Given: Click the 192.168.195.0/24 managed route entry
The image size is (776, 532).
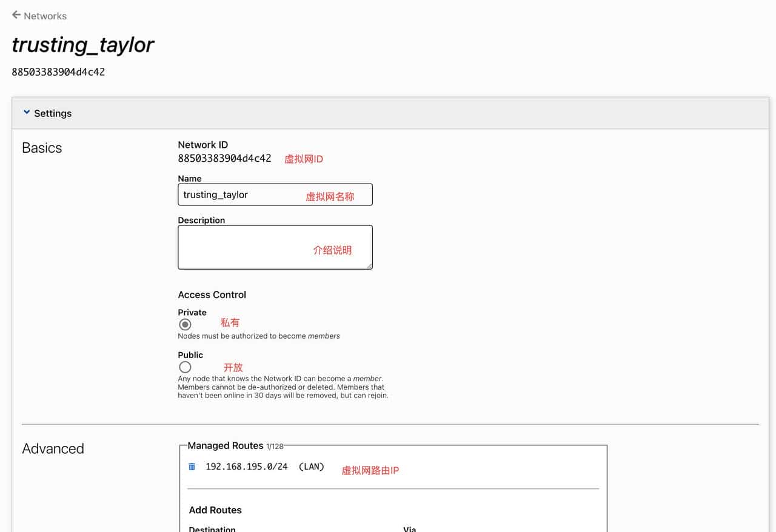Looking at the screenshot, I should tap(246, 467).
